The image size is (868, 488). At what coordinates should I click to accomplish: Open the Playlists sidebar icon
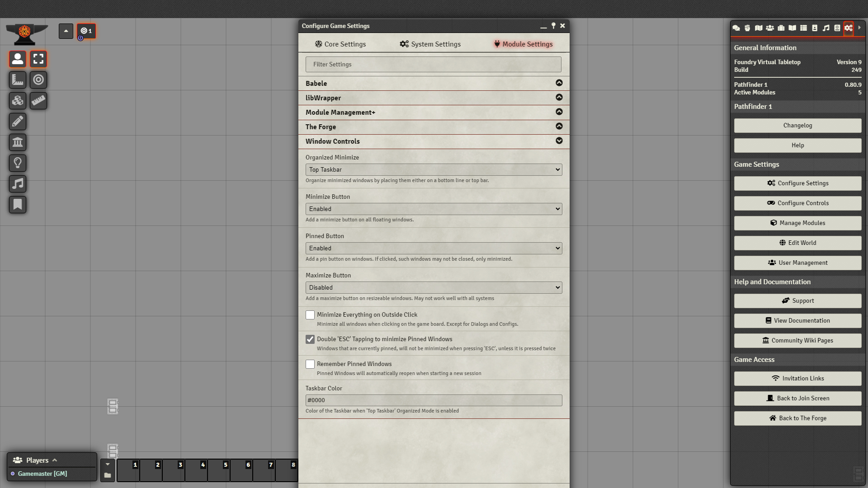[x=826, y=28]
